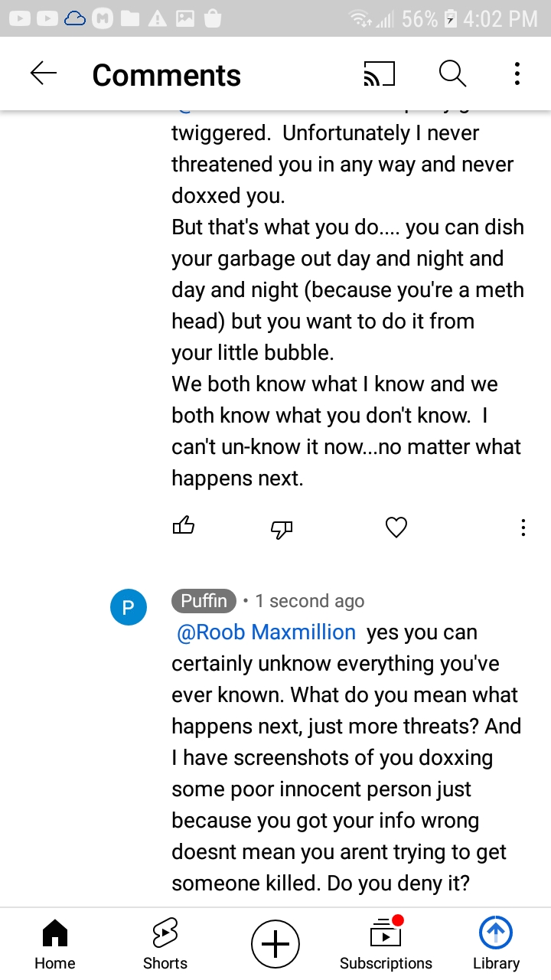Screen dimensions: 551x980
Task: Tap the warning triangle notification icon
Action: 157,19
